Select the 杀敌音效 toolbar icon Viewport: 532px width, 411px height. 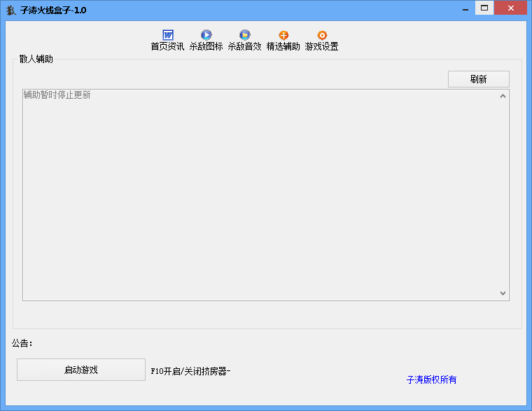(x=245, y=35)
